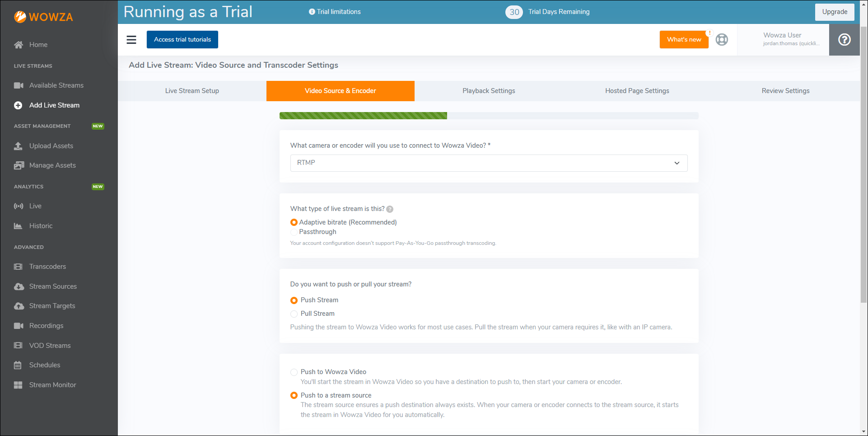Click the Home house icon
Image resolution: width=868 pixels, height=436 pixels.
click(x=19, y=45)
